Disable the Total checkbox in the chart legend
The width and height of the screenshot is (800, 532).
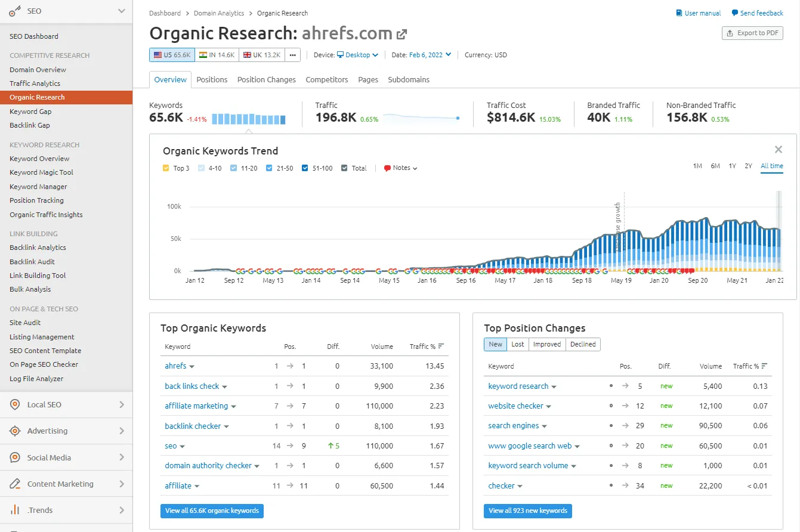pyautogui.click(x=345, y=168)
